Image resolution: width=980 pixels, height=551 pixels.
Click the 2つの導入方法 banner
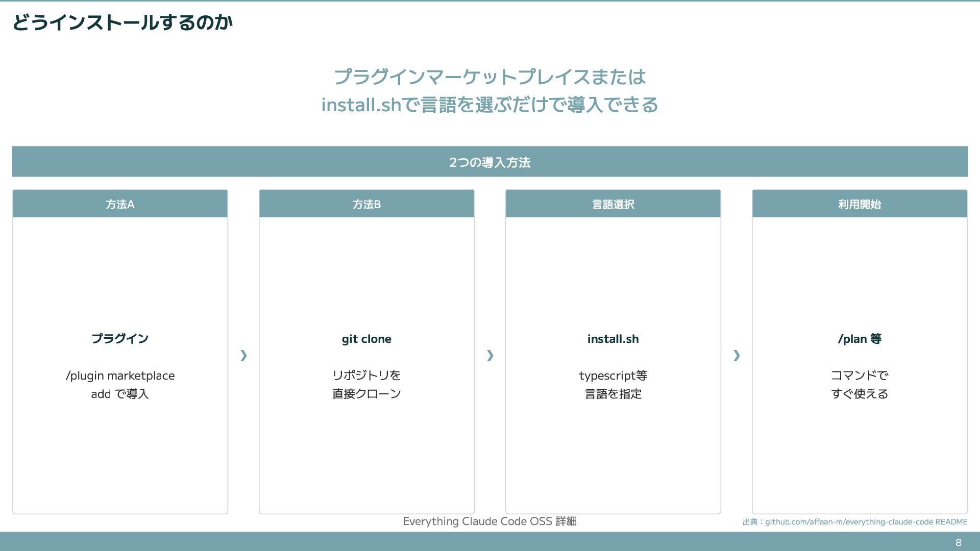pyautogui.click(x=490, y=162)
